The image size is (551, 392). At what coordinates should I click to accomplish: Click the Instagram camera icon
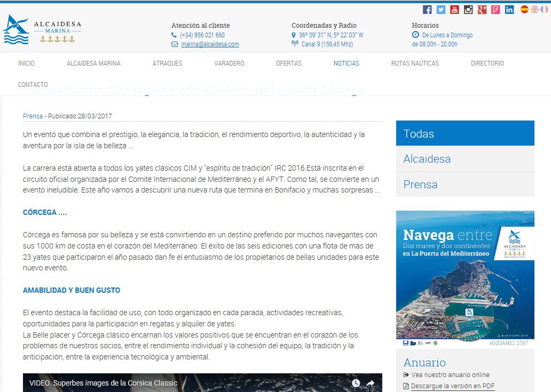tap(468, 10)
